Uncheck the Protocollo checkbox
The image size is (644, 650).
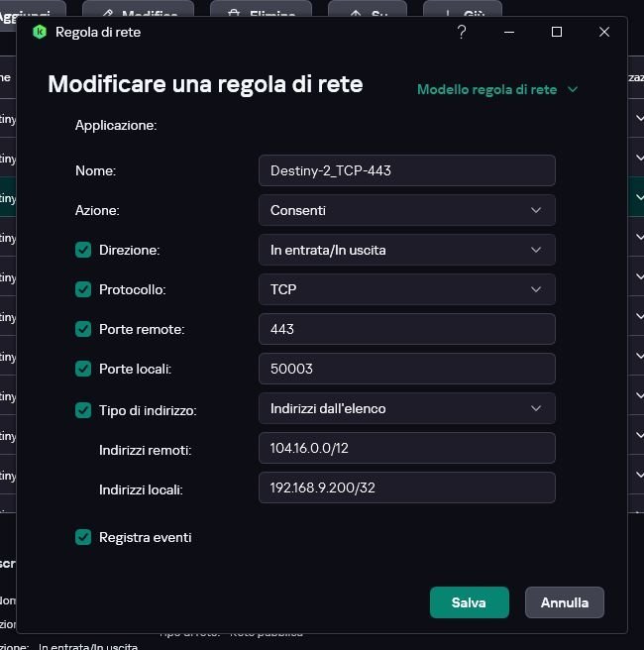(x=83, y=289)
